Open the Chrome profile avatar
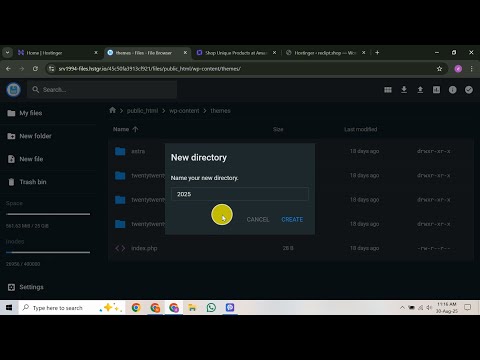Screen dimensions: 480x360 click(x=458, y=69)
